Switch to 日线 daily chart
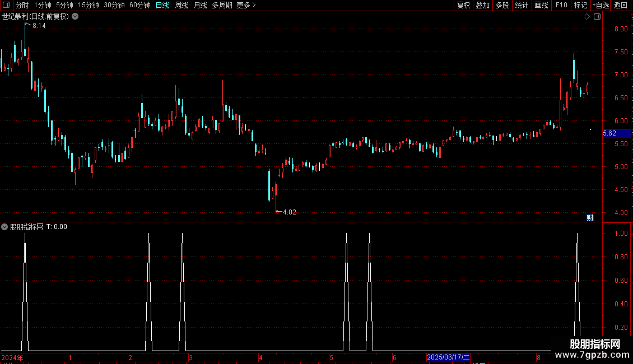633x364 pixels. tap(162, 5)
